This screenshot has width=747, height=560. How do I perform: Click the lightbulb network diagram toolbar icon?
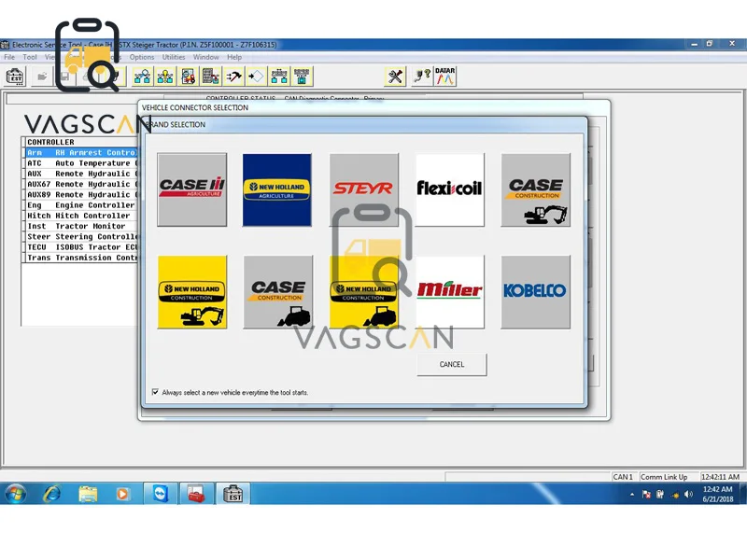165,77
